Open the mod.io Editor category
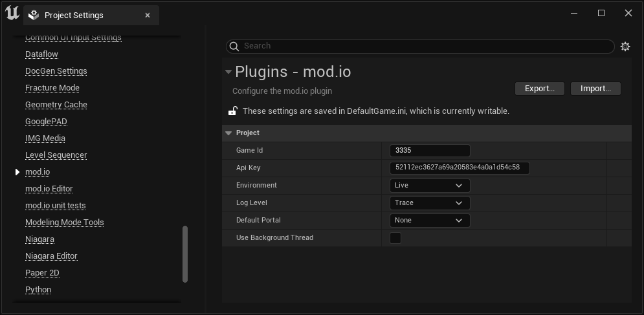The height and width of the screenshot is (315, 644). (49, 189)
